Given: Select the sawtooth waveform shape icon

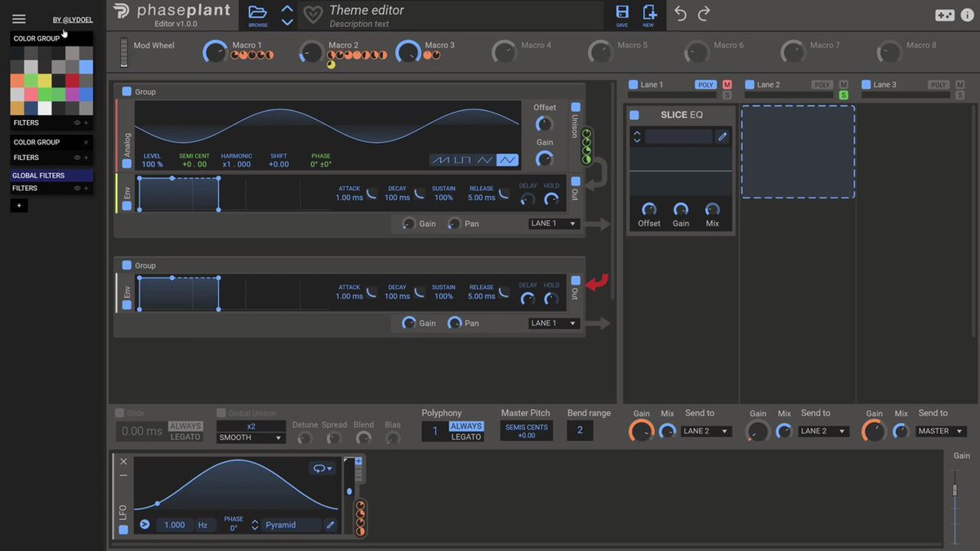Looking at the screenshot, I should [x=441, y=160].
